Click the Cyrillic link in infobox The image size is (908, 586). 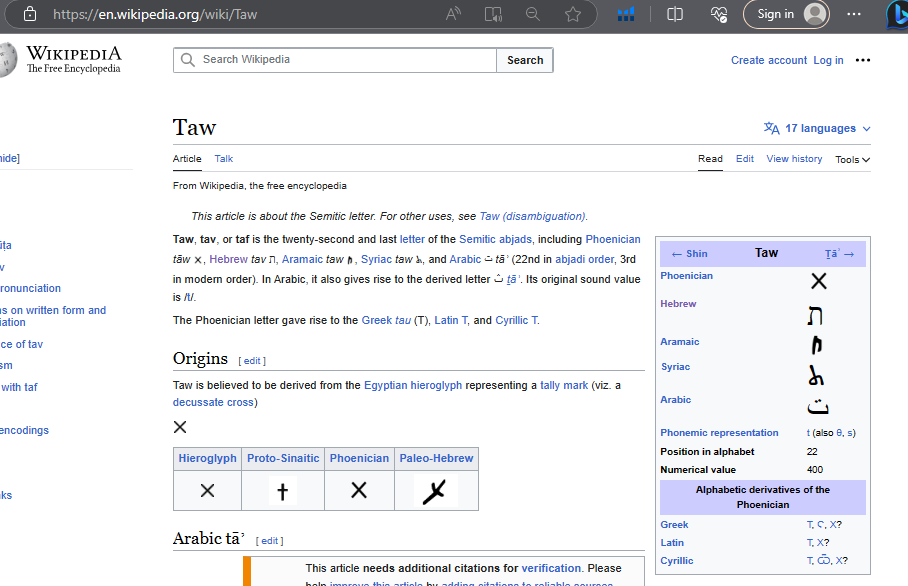pyautogui.click(x=676, y=561)
